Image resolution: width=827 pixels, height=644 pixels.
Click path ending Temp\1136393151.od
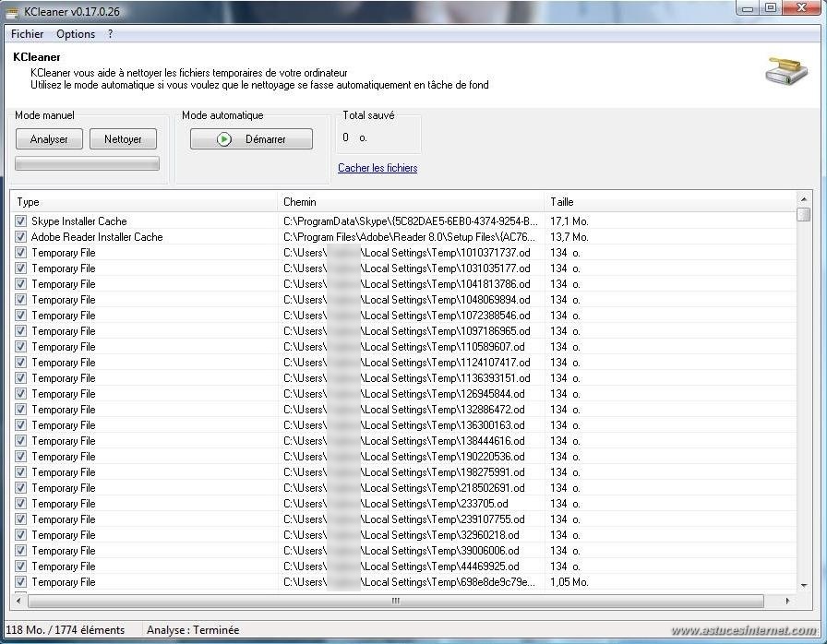407,378
